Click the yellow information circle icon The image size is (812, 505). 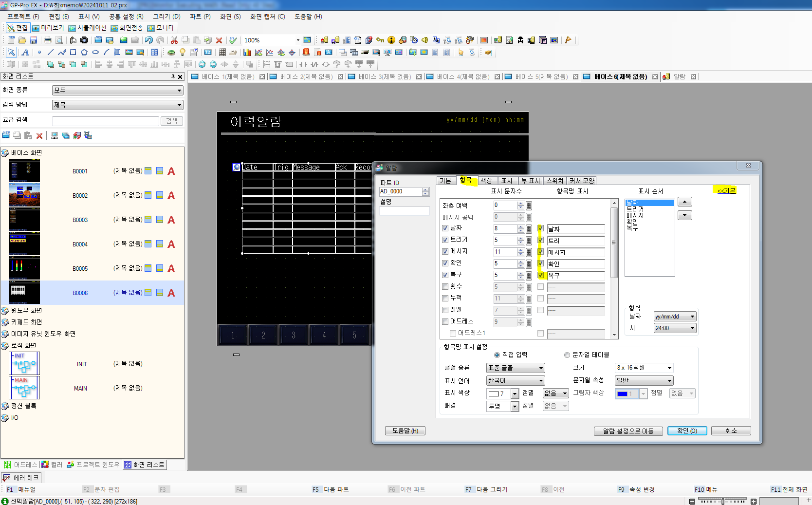pyautogui.click(x=391, y=40)
